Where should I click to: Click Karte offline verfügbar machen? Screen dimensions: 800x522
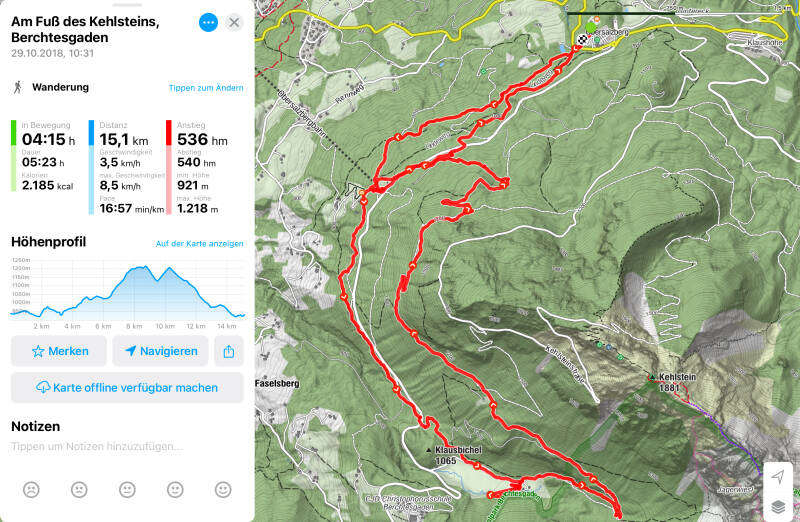tap(127, 388)
